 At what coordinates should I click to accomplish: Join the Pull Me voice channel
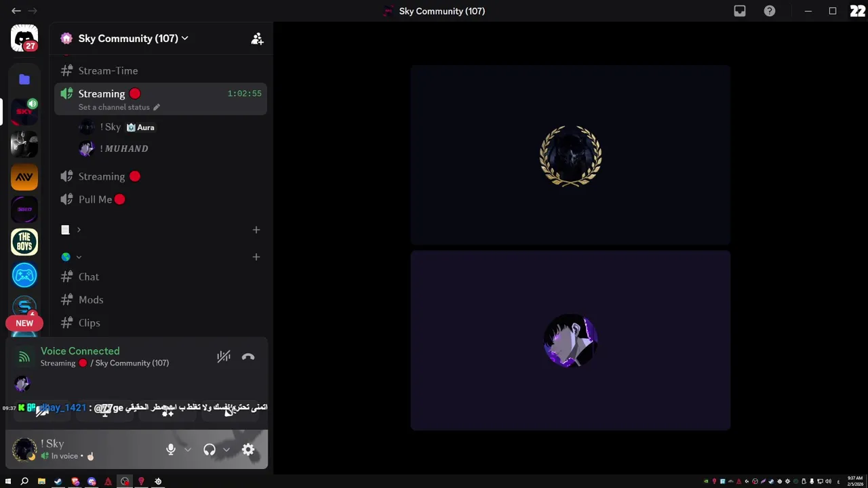coord(161,199)
